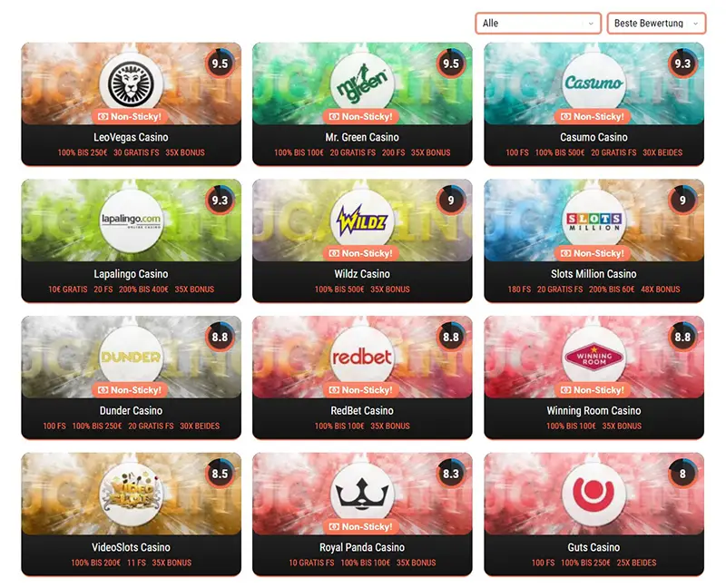Click the Non-Sticky badge on Wildz
The image size is (726, 588).
pyautogui.click(x=362, y=253)
